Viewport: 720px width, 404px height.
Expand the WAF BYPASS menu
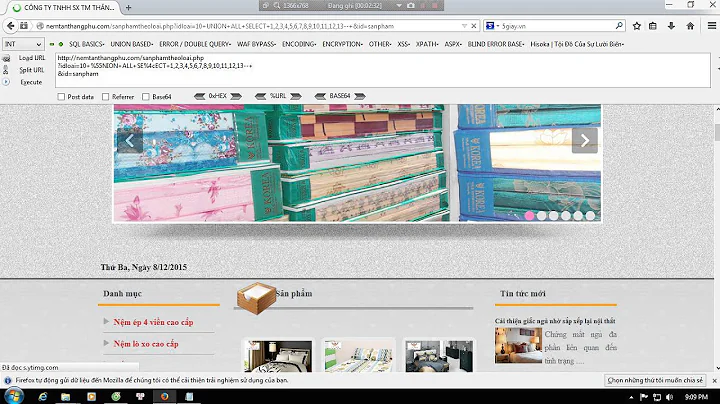[x=257, y=44]
